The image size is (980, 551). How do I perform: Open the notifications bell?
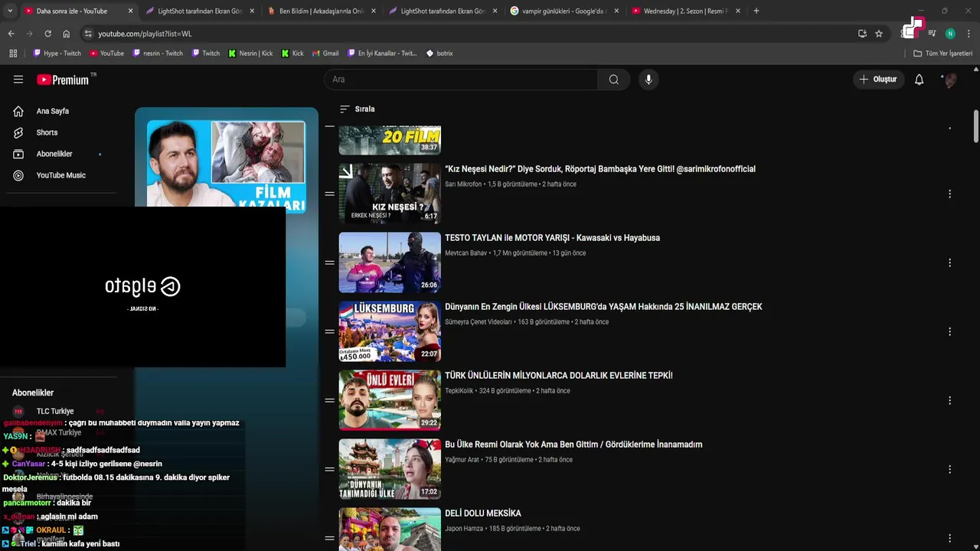919,80
